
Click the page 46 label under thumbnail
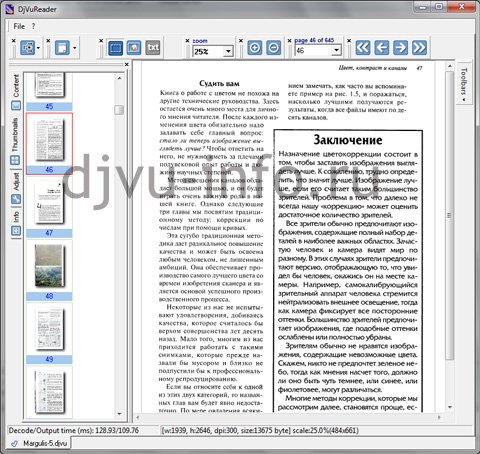49,170
